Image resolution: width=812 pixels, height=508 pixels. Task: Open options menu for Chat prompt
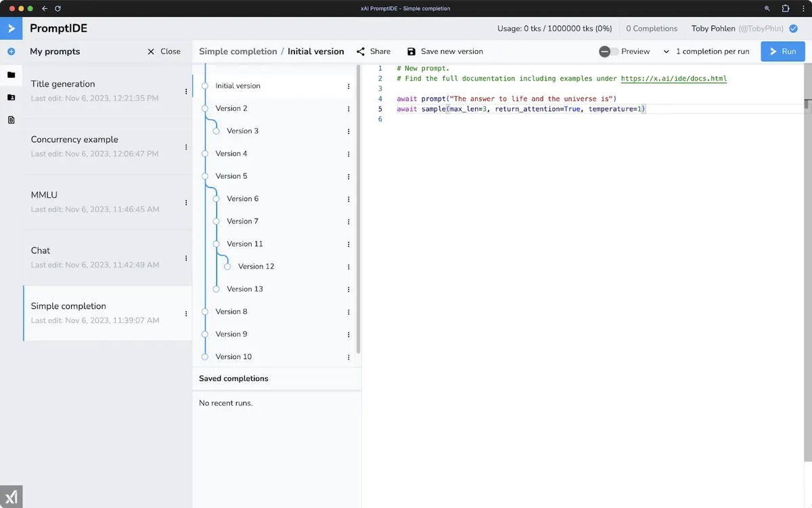pos(186,258)
